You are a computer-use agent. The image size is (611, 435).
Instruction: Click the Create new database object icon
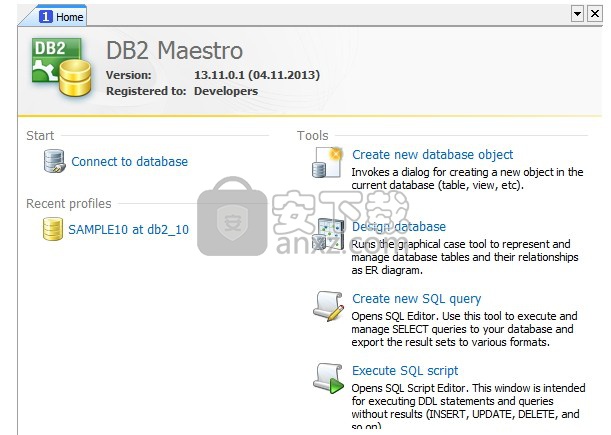[x=328, y=162]
